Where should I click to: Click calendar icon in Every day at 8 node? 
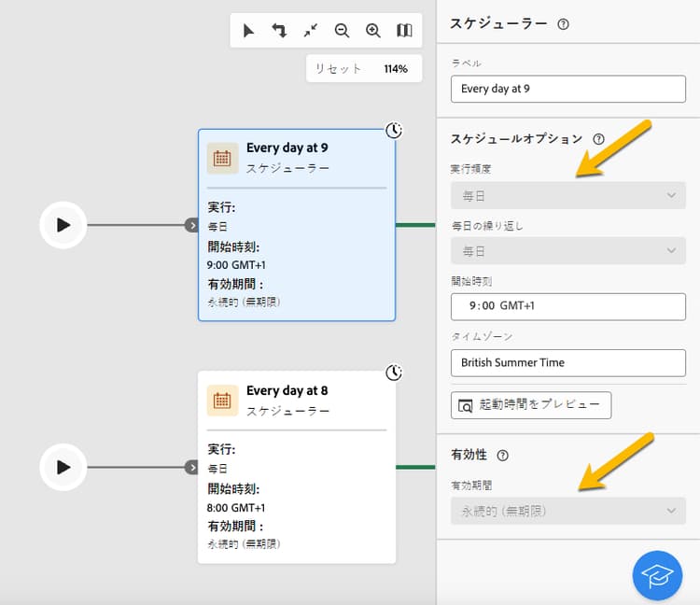point(222,401)
